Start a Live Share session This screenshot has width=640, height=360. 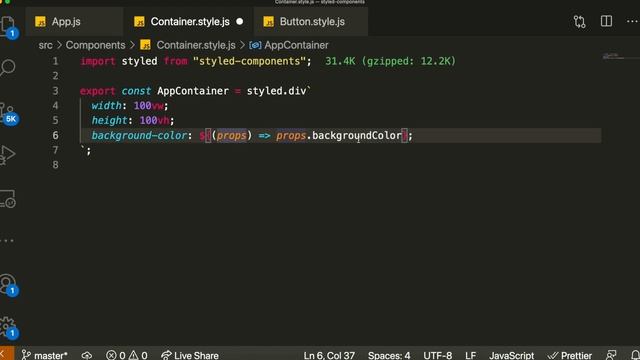[x=190, y=355]
